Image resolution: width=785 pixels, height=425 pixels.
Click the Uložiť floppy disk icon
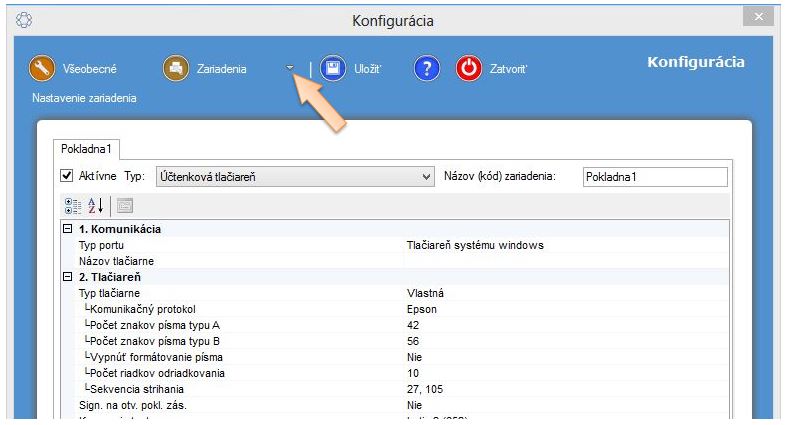click(x=334, y=69)
